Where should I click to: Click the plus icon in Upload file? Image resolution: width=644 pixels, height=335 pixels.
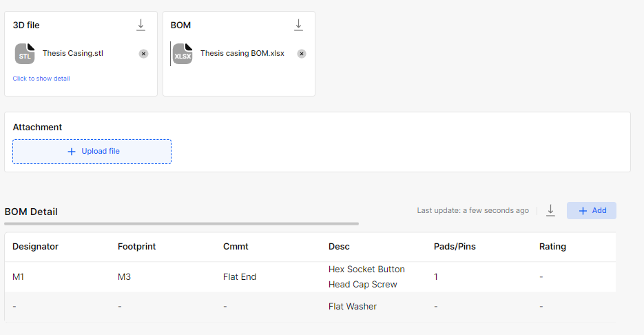click(x=72, y=152)
